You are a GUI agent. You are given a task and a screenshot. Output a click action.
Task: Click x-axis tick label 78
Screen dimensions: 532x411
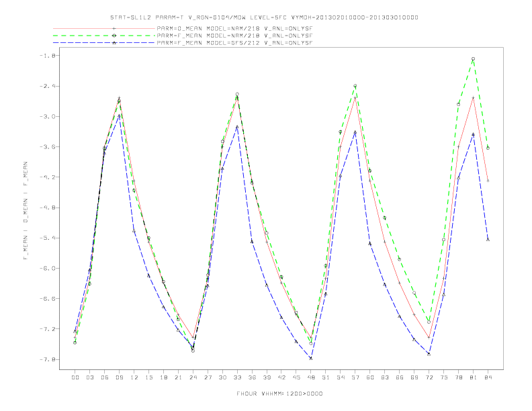click(x=458, y=377)
